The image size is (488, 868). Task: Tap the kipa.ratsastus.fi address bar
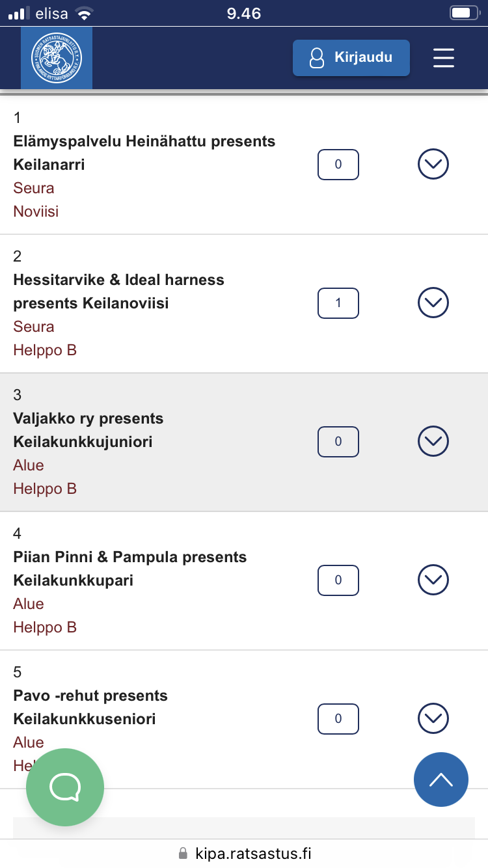[x=244, y=853]
